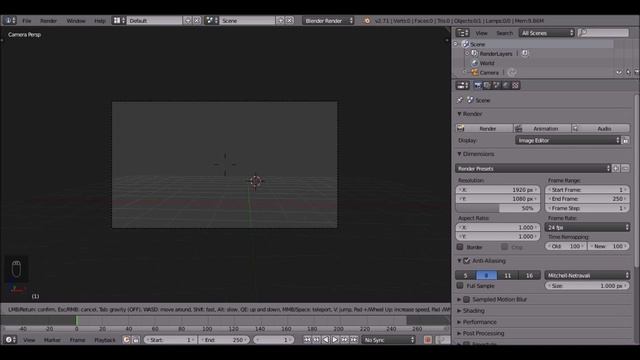The height and width of the screenshot is (360, 640).
Task: Open the 24 fps frame rate dropdown
Action: coord(587,227)
